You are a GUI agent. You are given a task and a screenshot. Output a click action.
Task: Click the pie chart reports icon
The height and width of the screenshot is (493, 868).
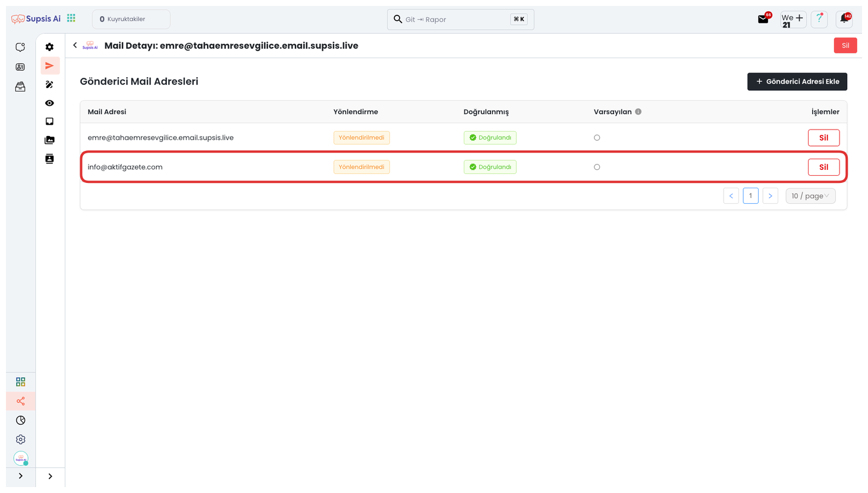[x=21, y=421]
